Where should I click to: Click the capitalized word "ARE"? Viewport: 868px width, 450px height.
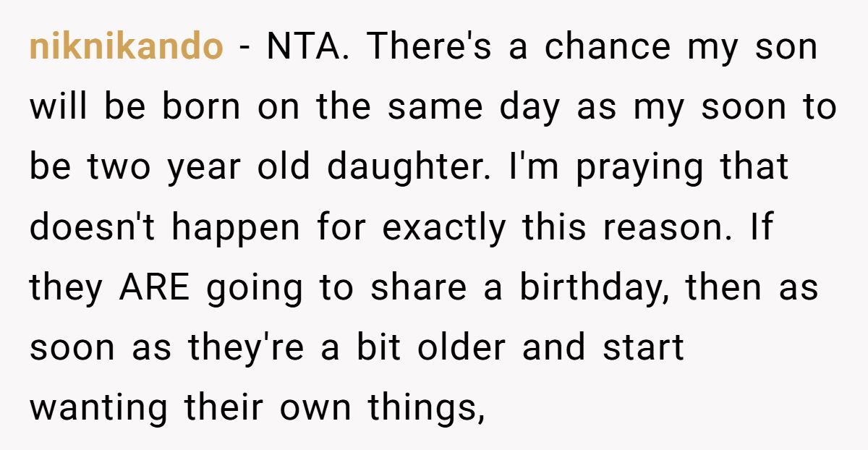click(154, 289)
